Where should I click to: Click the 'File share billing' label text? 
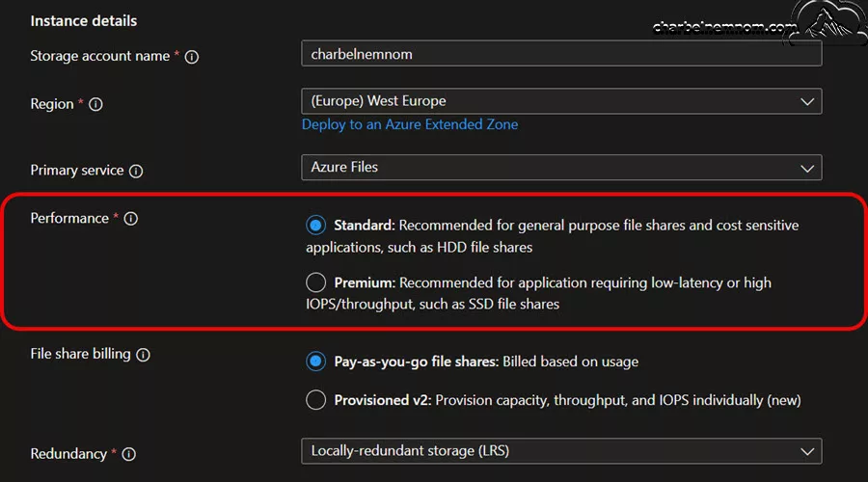pos(80,354)
